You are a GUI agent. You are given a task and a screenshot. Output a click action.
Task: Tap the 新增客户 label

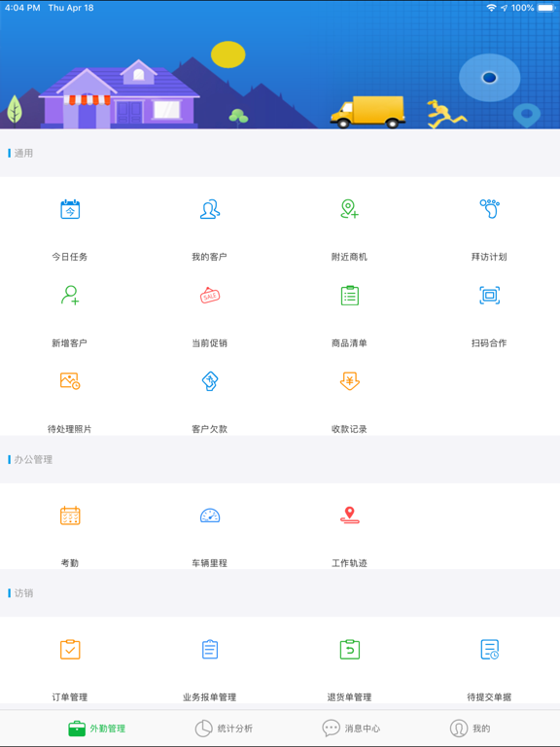tap(70, 343)
